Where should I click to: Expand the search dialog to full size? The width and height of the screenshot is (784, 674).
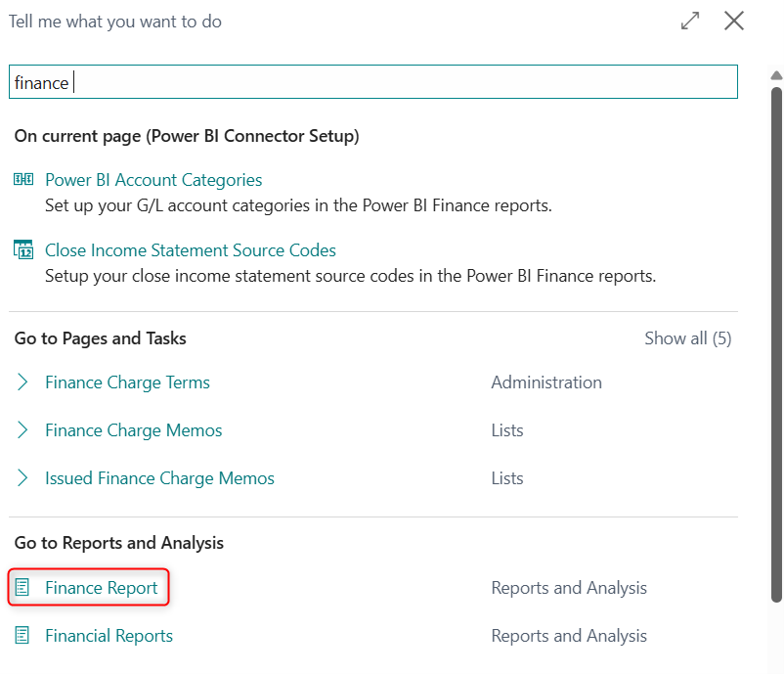[690, 21]
